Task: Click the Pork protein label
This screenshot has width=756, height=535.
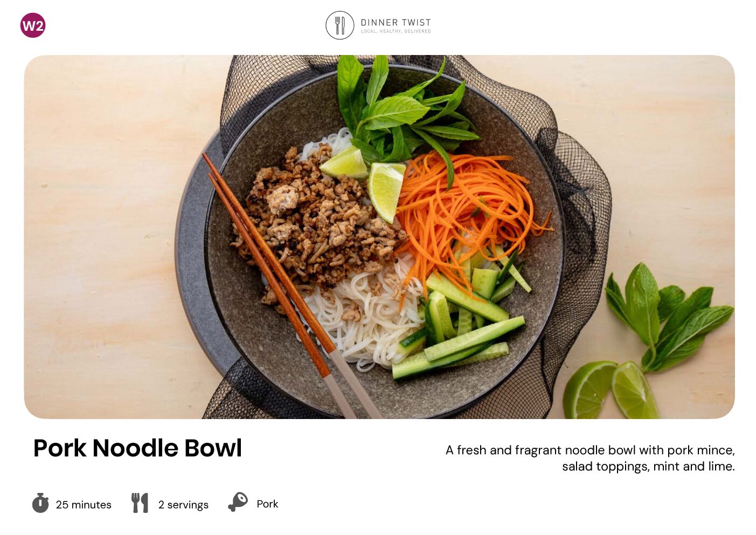Action: [267, 504]
